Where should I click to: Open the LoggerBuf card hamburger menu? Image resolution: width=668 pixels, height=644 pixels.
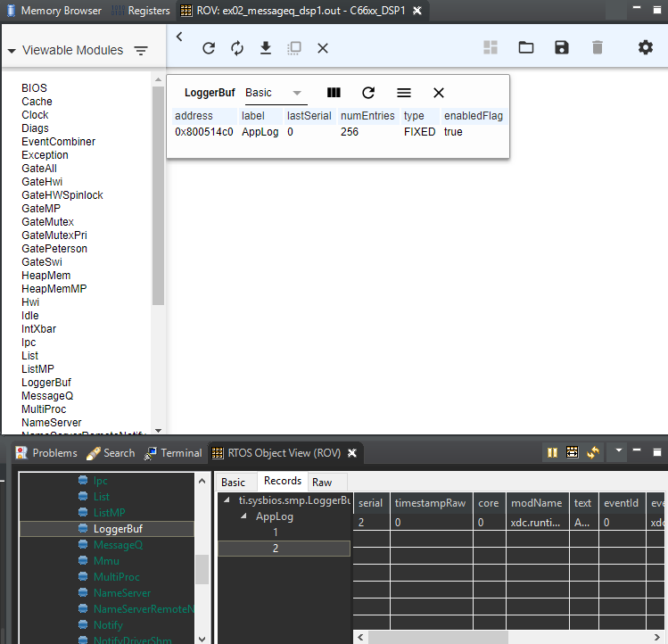(404, 93)
